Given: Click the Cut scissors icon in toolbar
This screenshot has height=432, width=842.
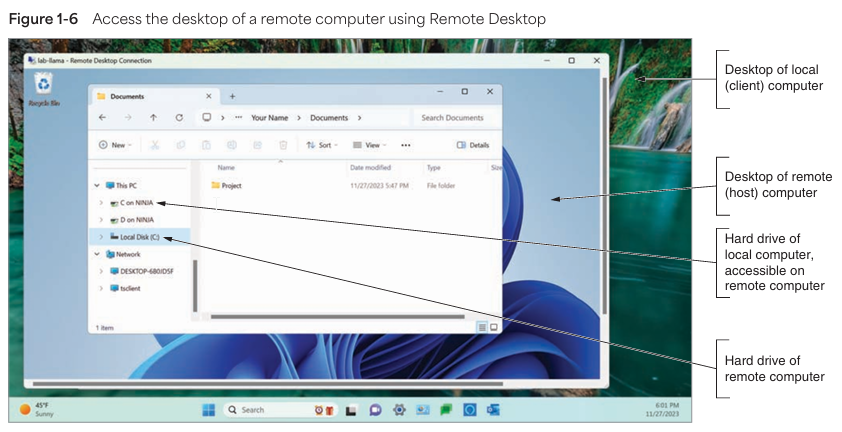Looking at the screenshot, I should [155, 145].
